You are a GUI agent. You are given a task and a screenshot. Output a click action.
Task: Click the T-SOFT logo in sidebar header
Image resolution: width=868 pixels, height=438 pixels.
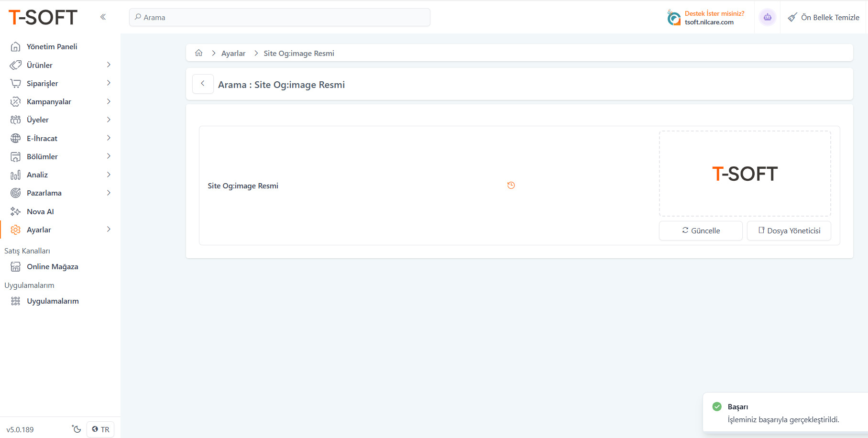click(43, 18)
